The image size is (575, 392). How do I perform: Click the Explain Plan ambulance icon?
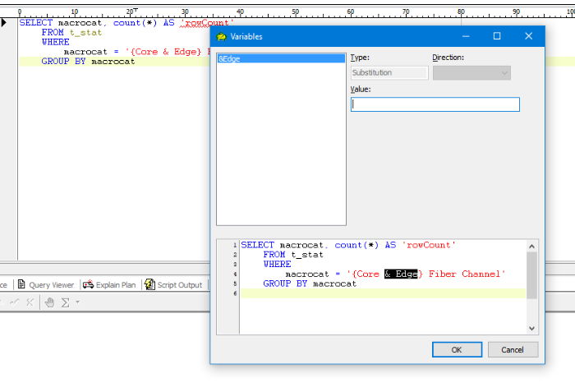[x=88, y=284]
